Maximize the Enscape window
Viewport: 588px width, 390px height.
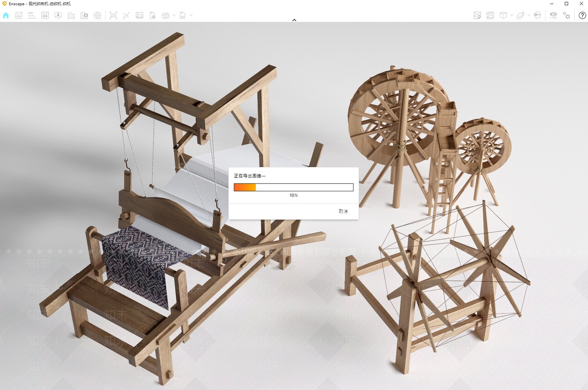point(566,4)
